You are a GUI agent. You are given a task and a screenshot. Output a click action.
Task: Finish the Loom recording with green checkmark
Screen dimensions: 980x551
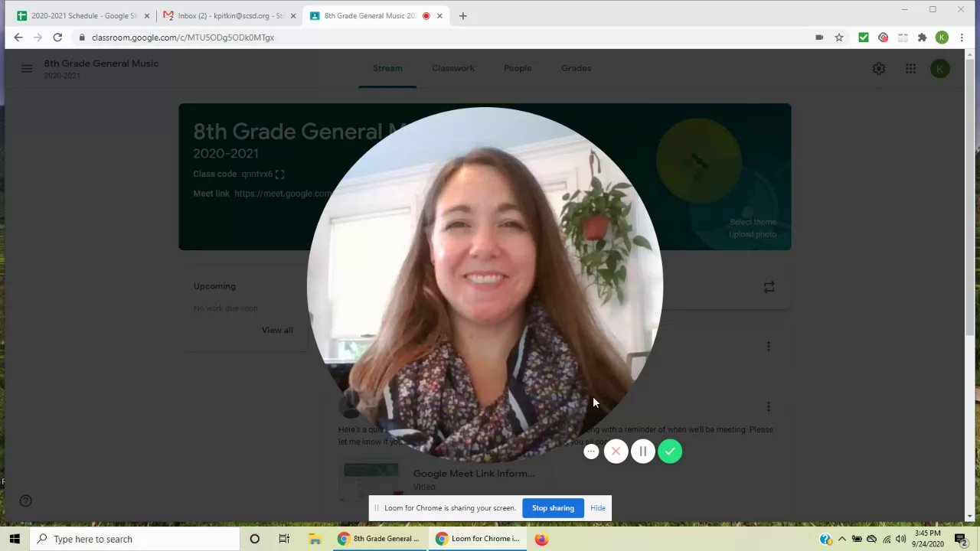pyautogui.click(x=670, y=452)
